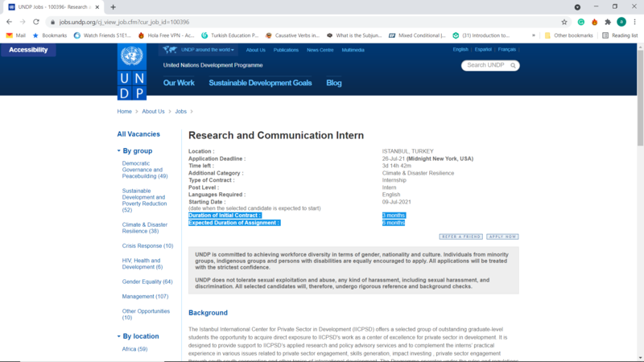
Task: Click the Research and Communication Intern heading
Action: (x=276, y=135)
